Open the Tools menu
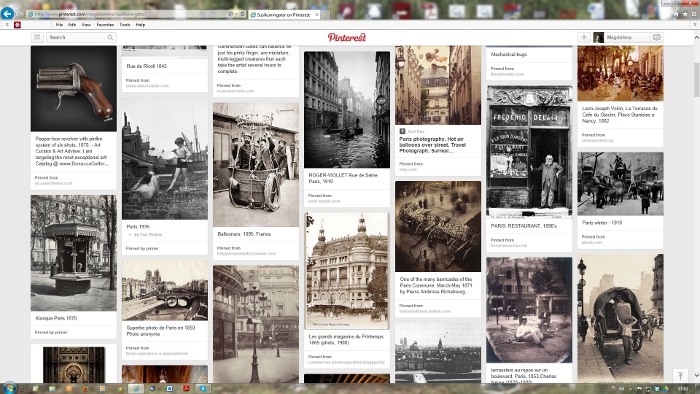 125,25
